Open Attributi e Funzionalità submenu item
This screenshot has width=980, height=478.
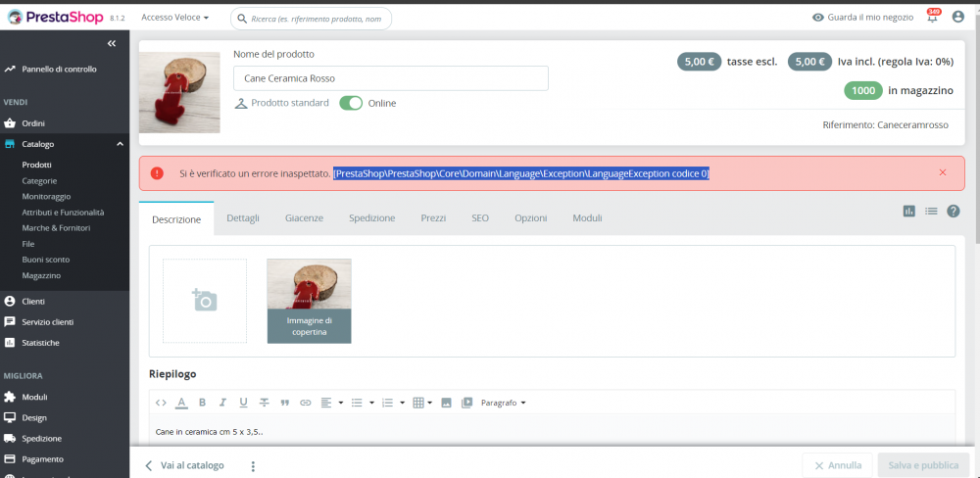pyautogui.click(x=65, y=213)
